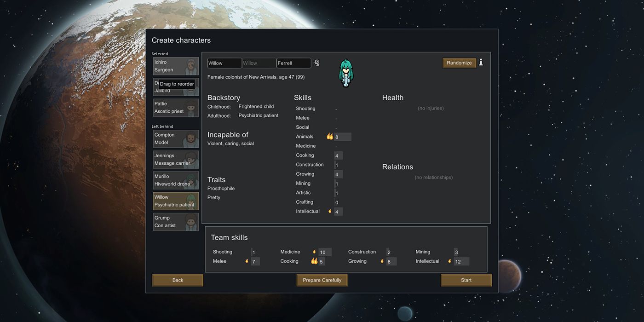Screen dimensions: 644x322
Task: Select Compton the Model under Left behind
Action: (176, 138)
